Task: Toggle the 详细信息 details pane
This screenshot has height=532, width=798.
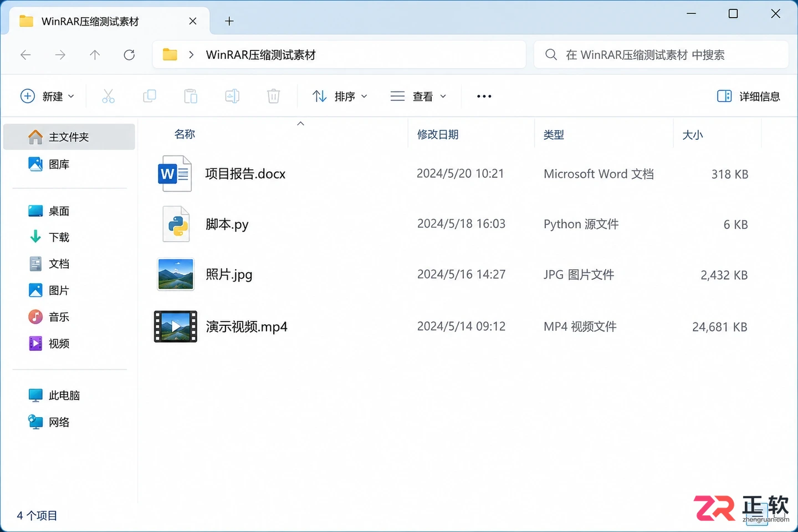Action: [x=749, y=96]
